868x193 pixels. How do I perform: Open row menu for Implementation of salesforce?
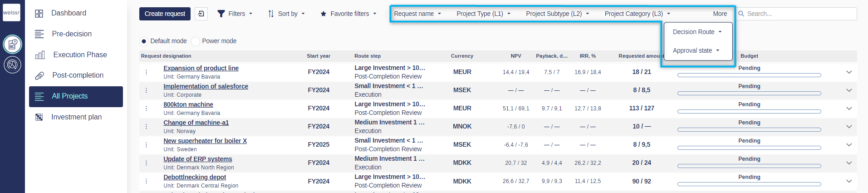tap(146, 90)
